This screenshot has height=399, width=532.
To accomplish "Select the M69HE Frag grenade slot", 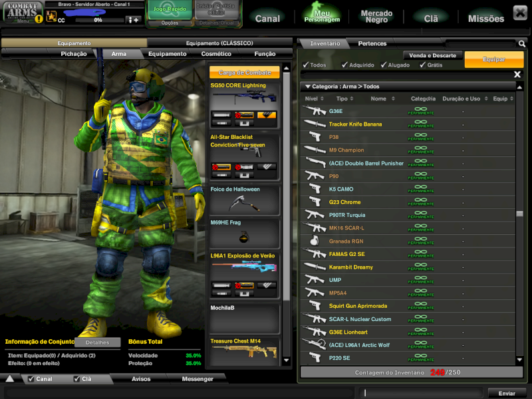I will coord(244,233).
